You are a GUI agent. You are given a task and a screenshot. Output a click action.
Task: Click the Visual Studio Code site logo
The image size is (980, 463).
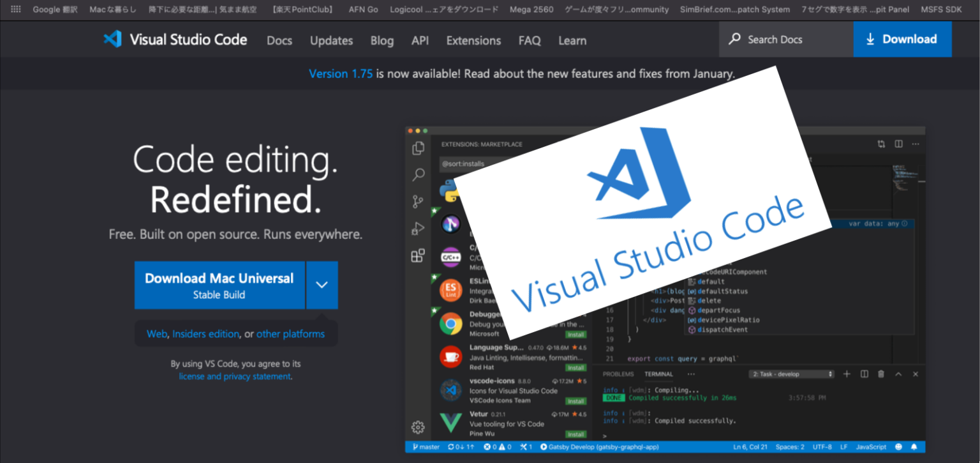175,40
